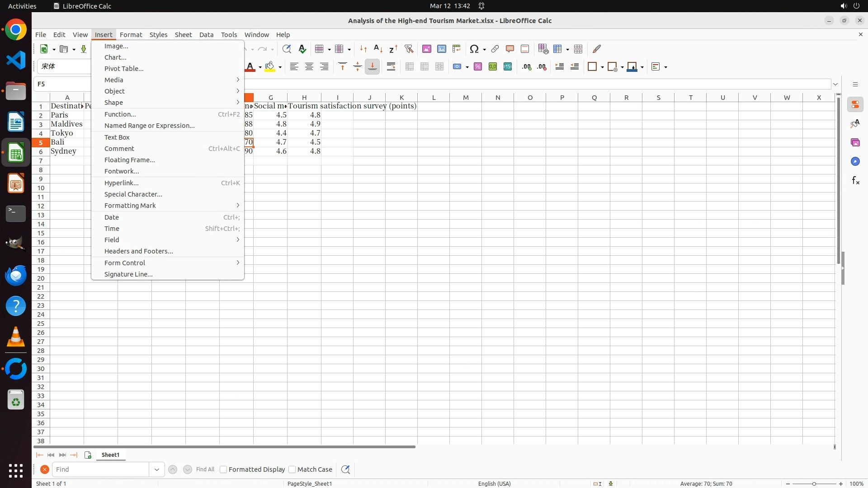Click the Align Center icon
Image resolution: width=868 pixels, height=488 pixels.
pos(309,67)
